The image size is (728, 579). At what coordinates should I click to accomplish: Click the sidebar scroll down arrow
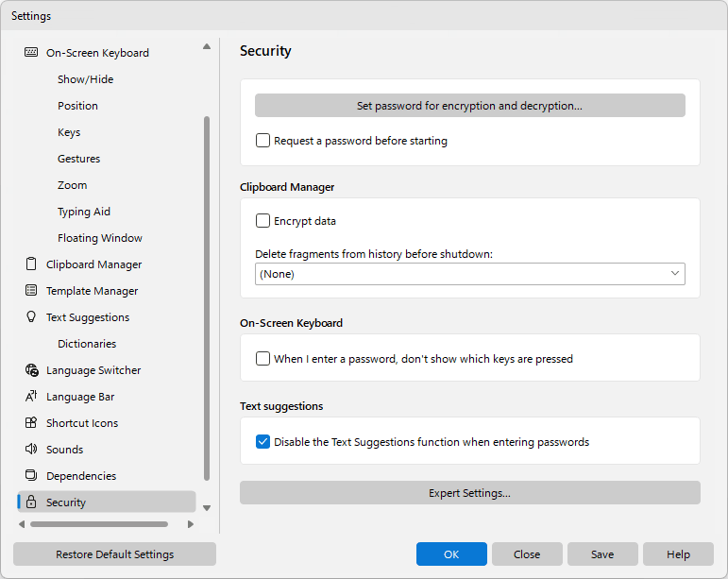[x=207, y=508]
